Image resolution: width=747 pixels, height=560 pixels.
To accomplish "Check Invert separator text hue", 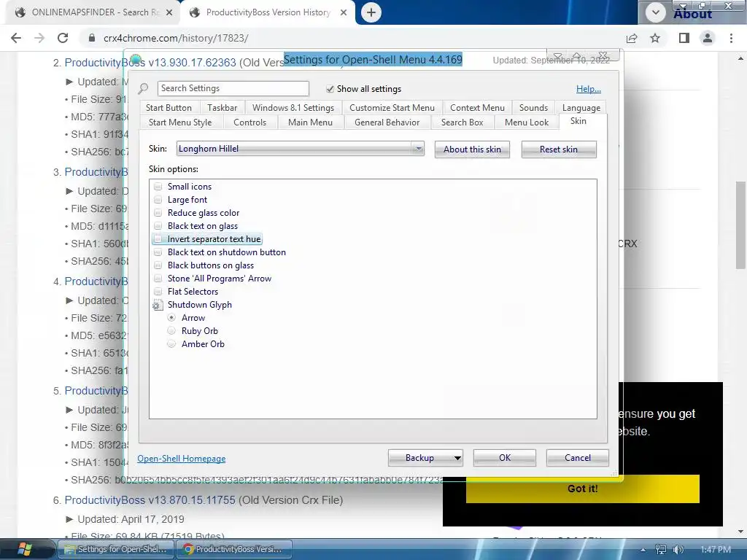I will click(158, 239).
